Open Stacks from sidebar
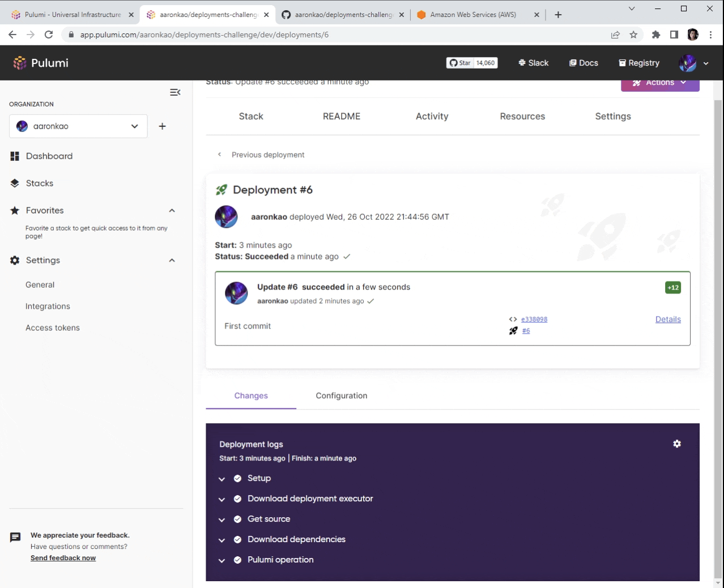Screen dimensions: 724x588 40,184
